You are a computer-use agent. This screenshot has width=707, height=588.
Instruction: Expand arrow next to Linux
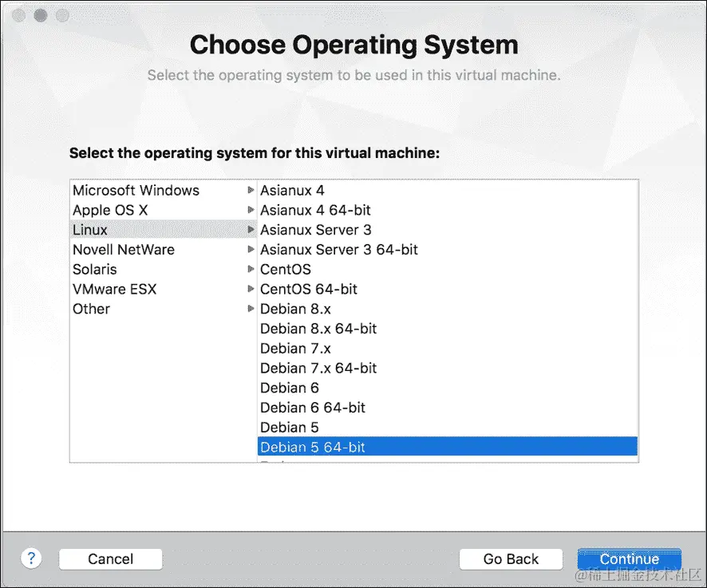(251, 230)
